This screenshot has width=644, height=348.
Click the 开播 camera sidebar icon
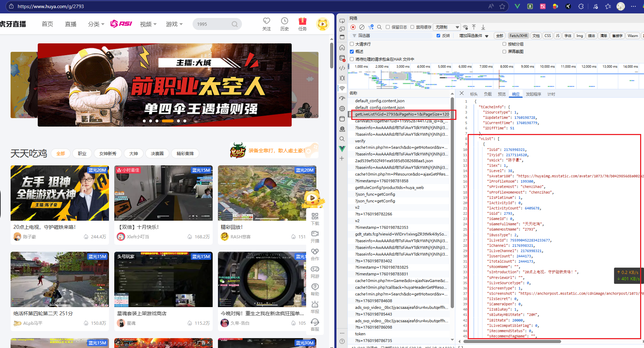click(315, 234)
